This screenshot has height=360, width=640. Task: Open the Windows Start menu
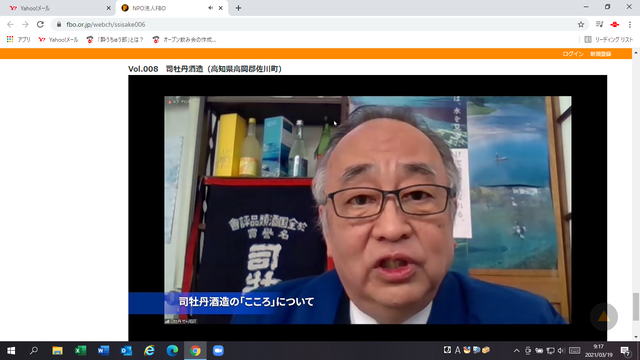click(11, 351)
